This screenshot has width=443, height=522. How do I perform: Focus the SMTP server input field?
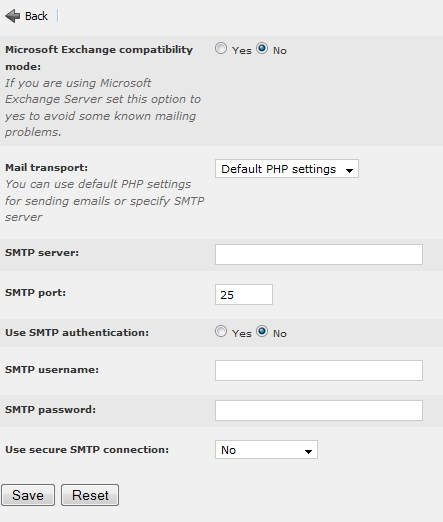click(x=319, y=254)
